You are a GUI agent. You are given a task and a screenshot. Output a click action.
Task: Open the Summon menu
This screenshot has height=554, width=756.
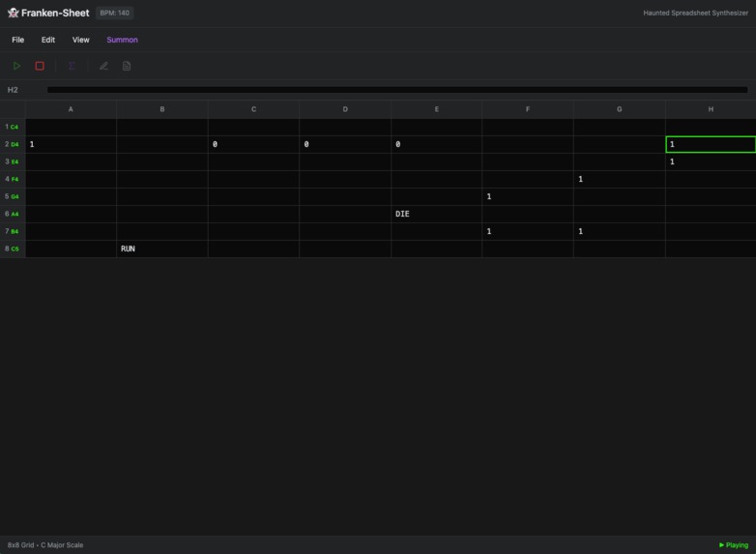click(122, 40)
